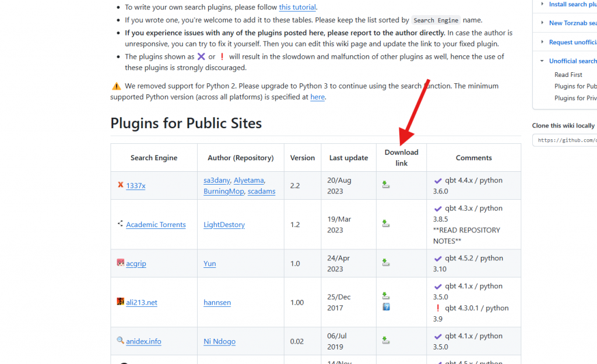Open the Yun repository link
The height and width of the screenshot is (364, 597).
[x=209, y=263]
